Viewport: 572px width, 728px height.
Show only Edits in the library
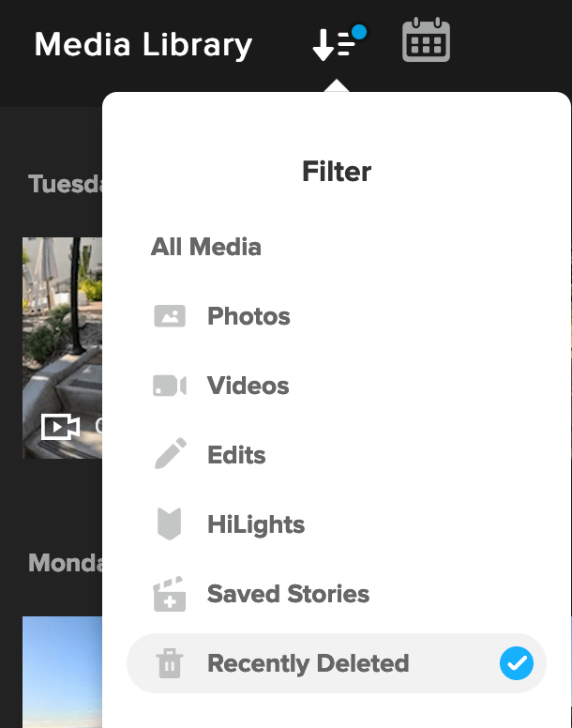tap(236, 455)
